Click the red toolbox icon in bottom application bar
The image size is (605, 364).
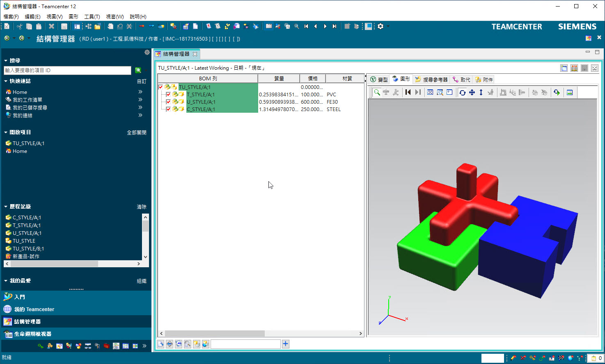[x=106, y=346]
